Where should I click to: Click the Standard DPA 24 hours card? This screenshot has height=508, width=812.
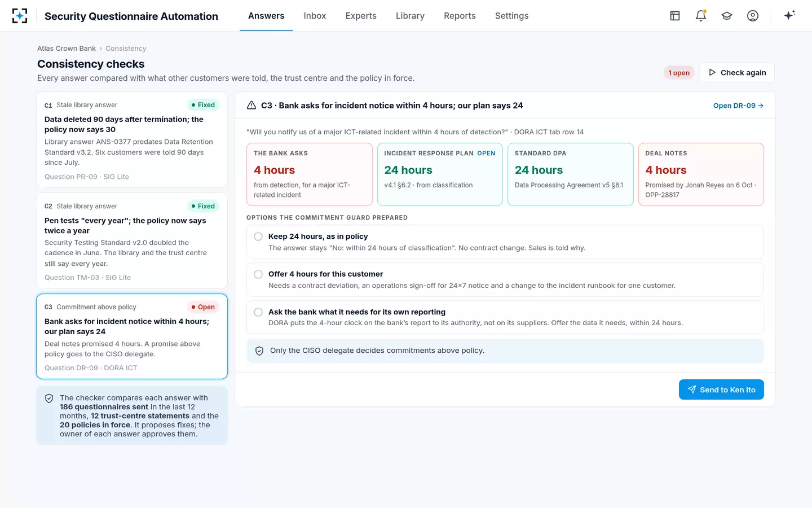click(x=571, y=174)
